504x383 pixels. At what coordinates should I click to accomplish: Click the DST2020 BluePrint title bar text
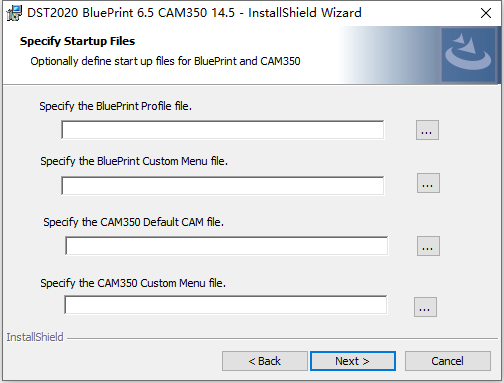[x=194, y=13]
